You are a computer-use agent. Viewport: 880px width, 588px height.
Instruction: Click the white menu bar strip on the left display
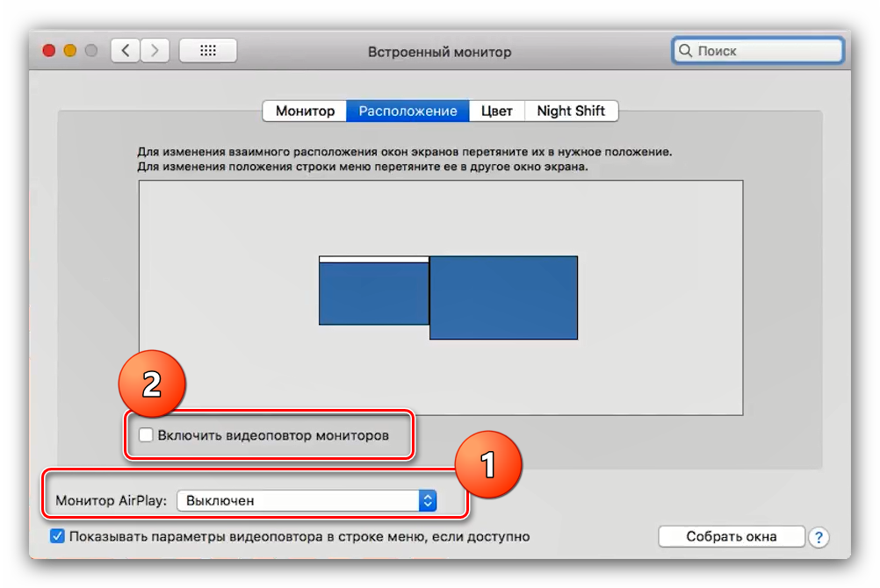pos(373,259)
